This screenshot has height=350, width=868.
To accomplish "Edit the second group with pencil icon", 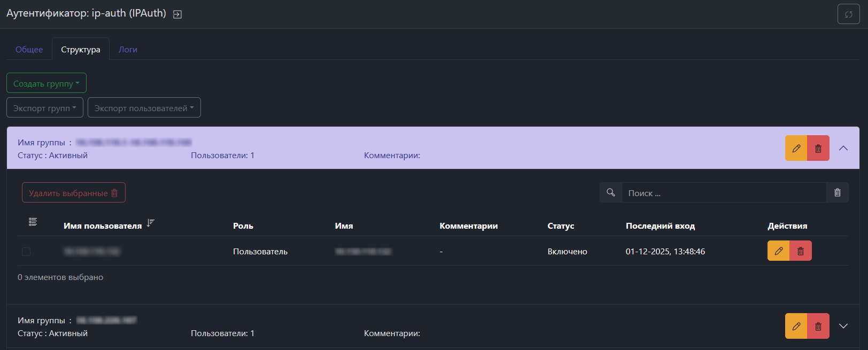I will (x=796, y=326).
